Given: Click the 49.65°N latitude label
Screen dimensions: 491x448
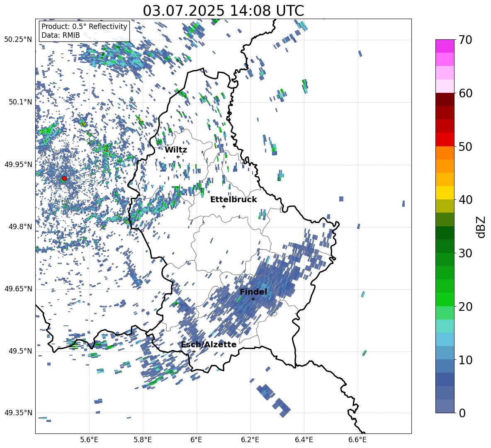Looking at the screenshot, I should (18, 289).
